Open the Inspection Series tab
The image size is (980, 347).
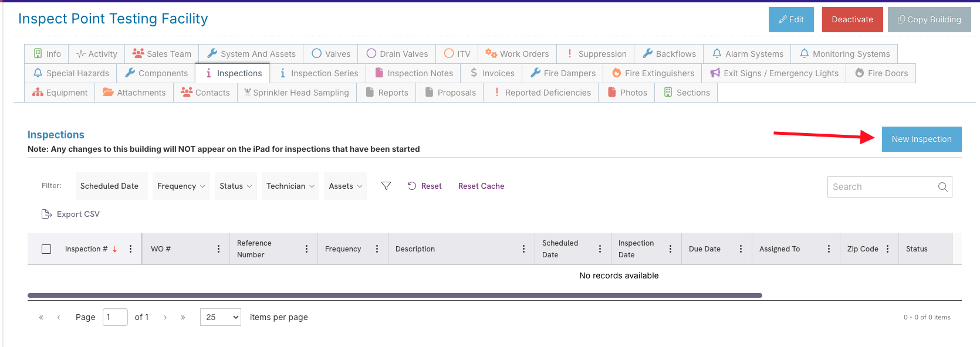tap(318, 73)
